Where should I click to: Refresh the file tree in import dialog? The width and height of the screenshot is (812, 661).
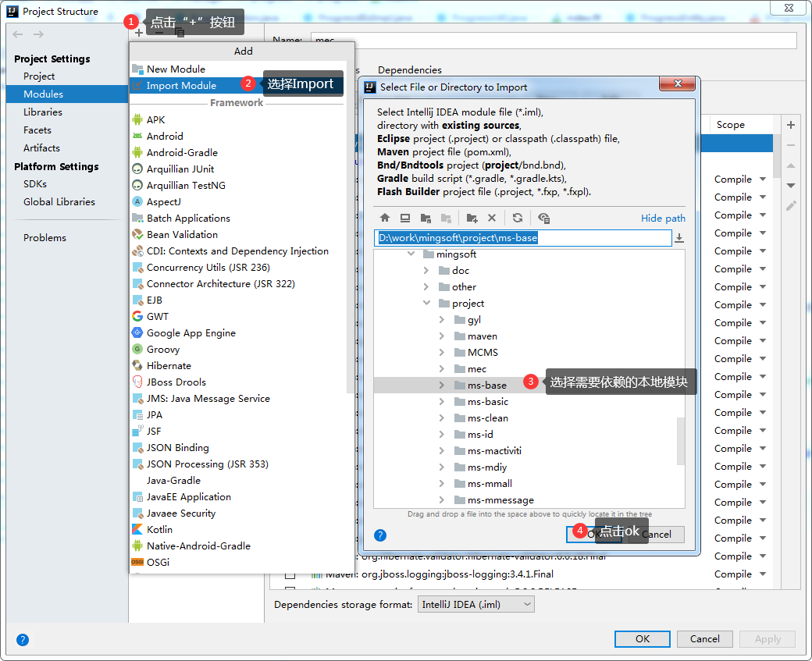point(518,218)
